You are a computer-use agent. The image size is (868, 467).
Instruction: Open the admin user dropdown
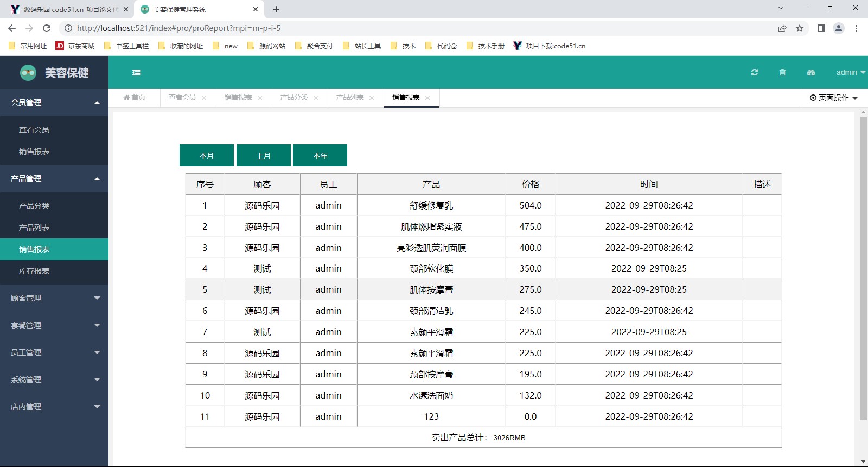[x=850, y=72]
